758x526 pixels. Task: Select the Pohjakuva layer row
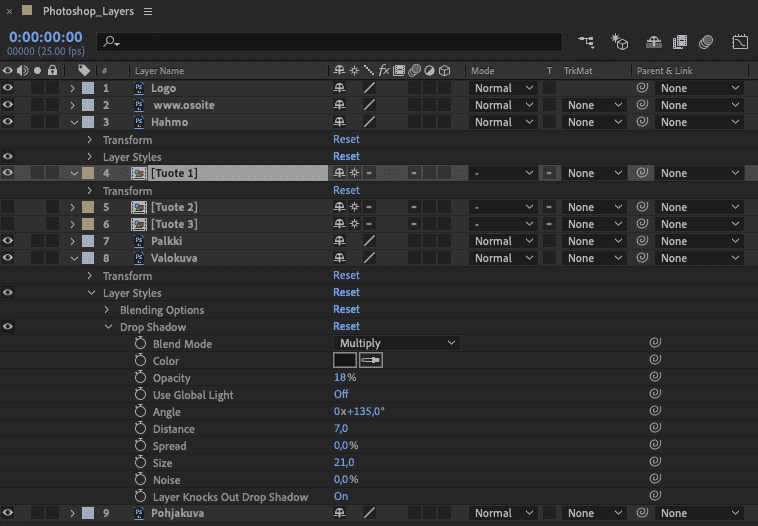click(177, 513)
